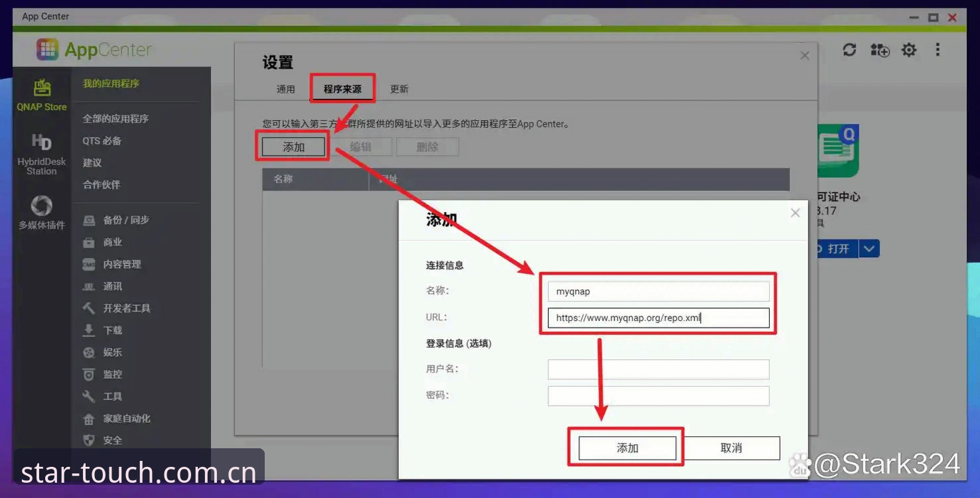
Task: Open 合作伙伴 section
Action: [102, 184]
